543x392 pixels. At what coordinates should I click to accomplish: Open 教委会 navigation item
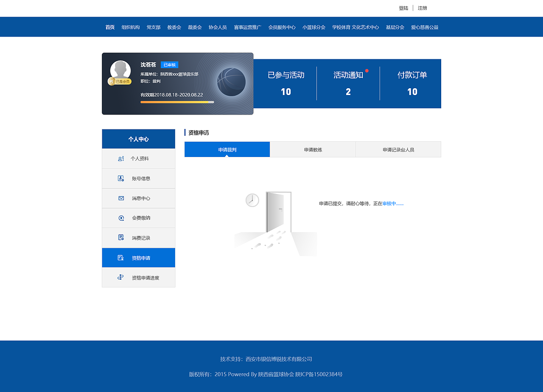tap(174, 27)
